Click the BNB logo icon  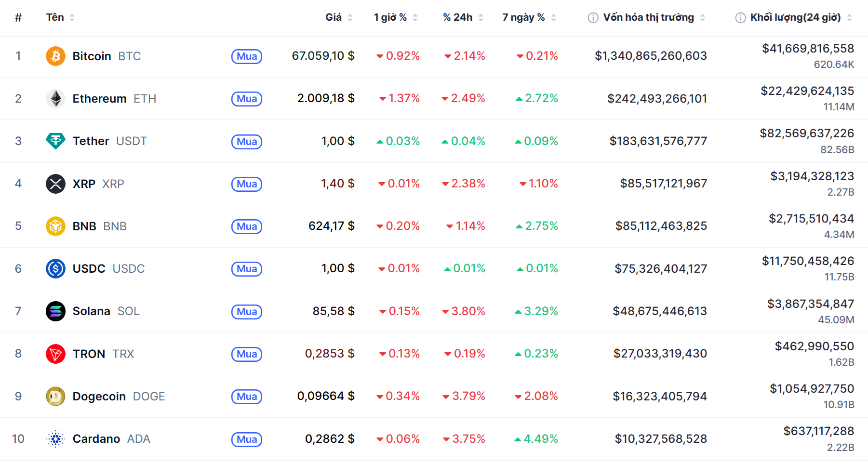point(55,226)
